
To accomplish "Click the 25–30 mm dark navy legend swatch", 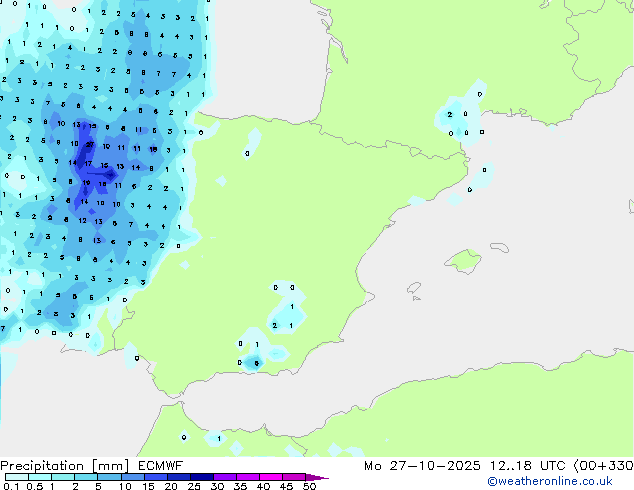I will tap(201, 477).
